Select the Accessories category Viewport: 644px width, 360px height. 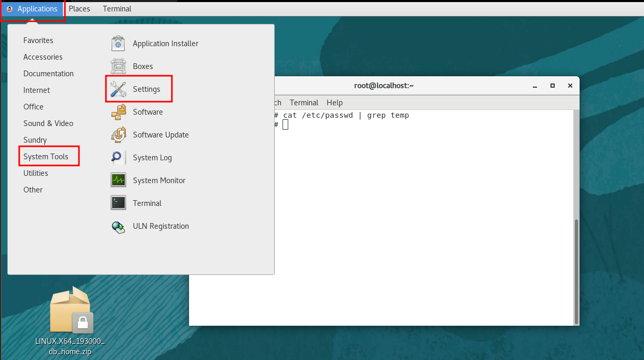click(43, 57)
